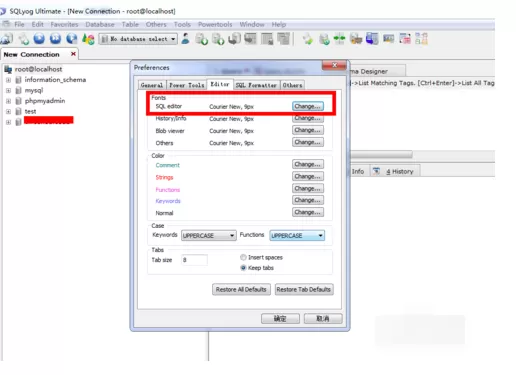516x375 pixels.
Task: Click database with green badge left of sync arrows
Action: point(324,39)
